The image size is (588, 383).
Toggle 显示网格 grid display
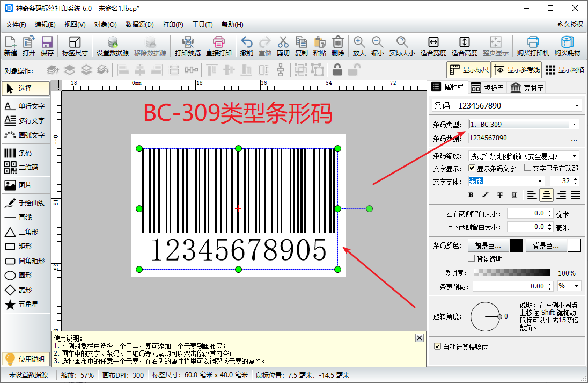click(565, 70)
